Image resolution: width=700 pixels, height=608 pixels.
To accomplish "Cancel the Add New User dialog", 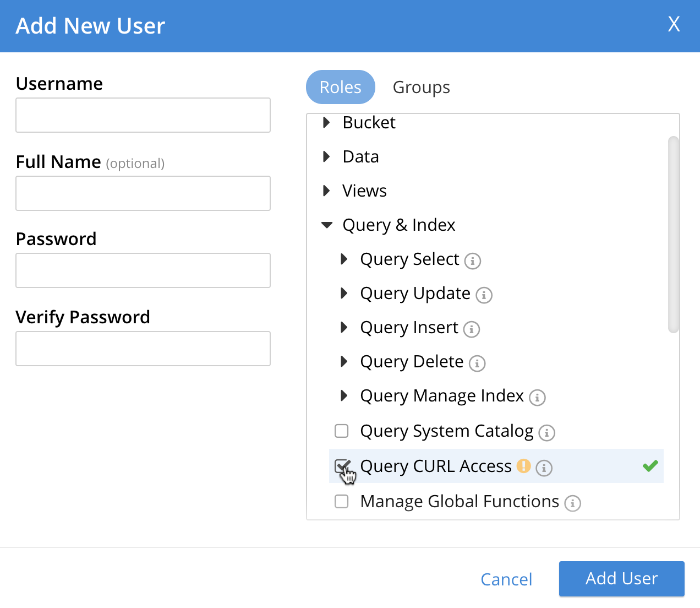I will coord(506,579).
